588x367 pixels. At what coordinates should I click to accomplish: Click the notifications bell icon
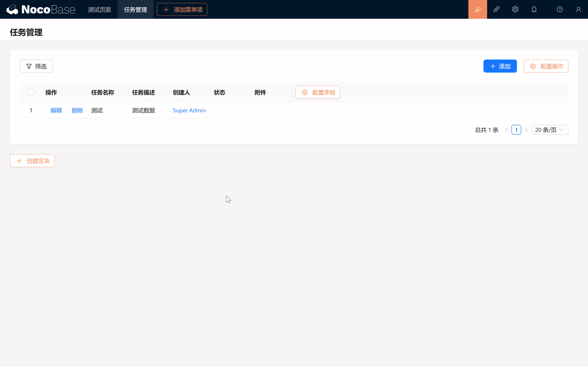534,9
